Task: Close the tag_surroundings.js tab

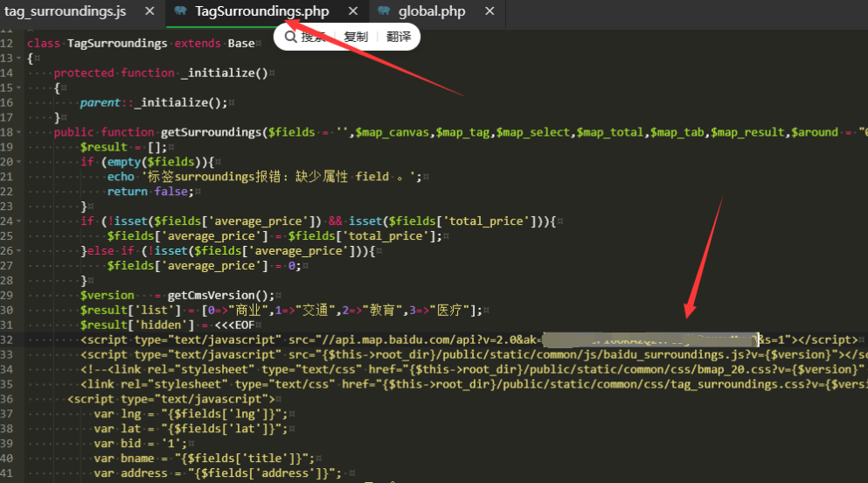Action: pyautogui.click(x=149, y=11)
